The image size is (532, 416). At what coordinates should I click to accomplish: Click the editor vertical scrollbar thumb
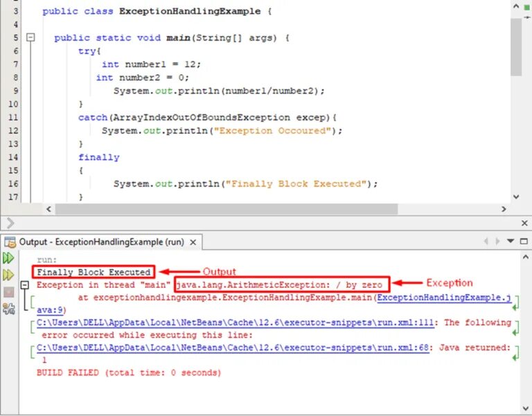[x=516, y=47]
